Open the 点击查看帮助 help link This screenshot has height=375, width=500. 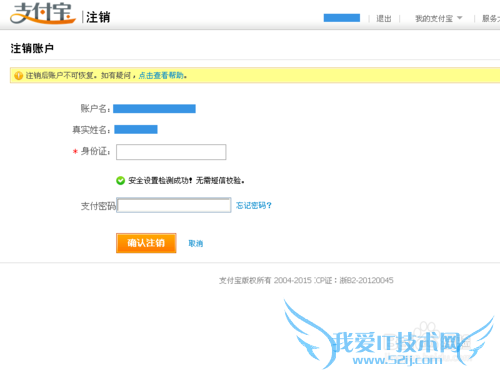[161, 76]
